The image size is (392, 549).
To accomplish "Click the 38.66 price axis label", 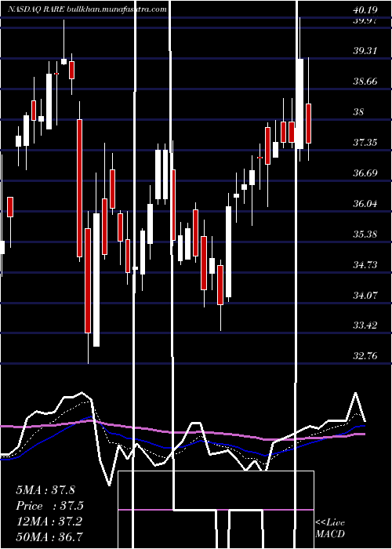I will point(365,82).
